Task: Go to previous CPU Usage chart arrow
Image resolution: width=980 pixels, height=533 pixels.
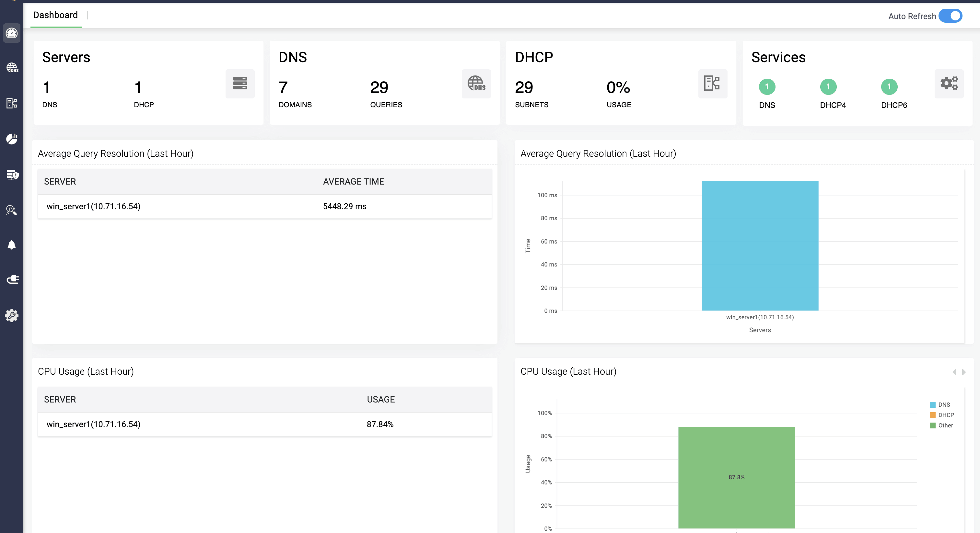Action: [x=954, y=372]
